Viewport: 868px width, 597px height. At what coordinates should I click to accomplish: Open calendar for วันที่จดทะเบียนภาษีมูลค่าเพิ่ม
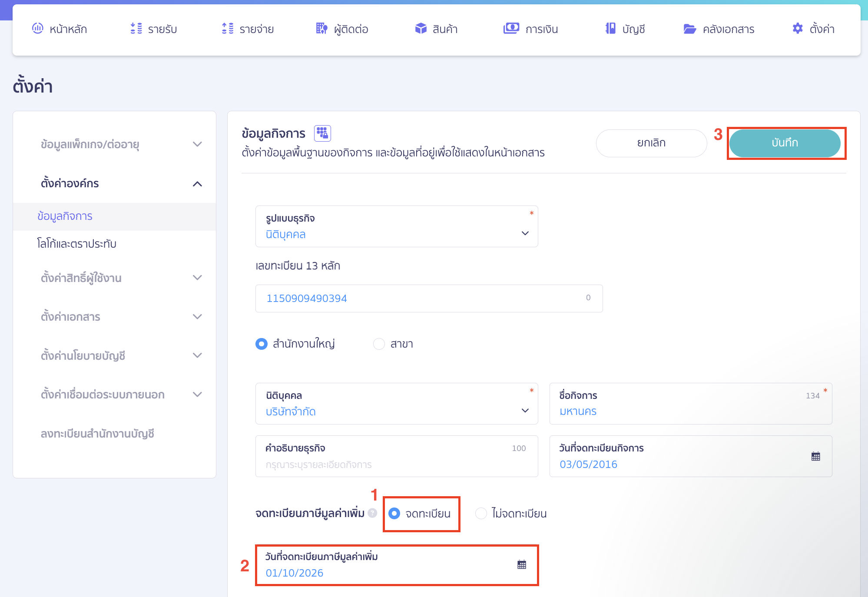pyautogui.click(x=522, y=564)
